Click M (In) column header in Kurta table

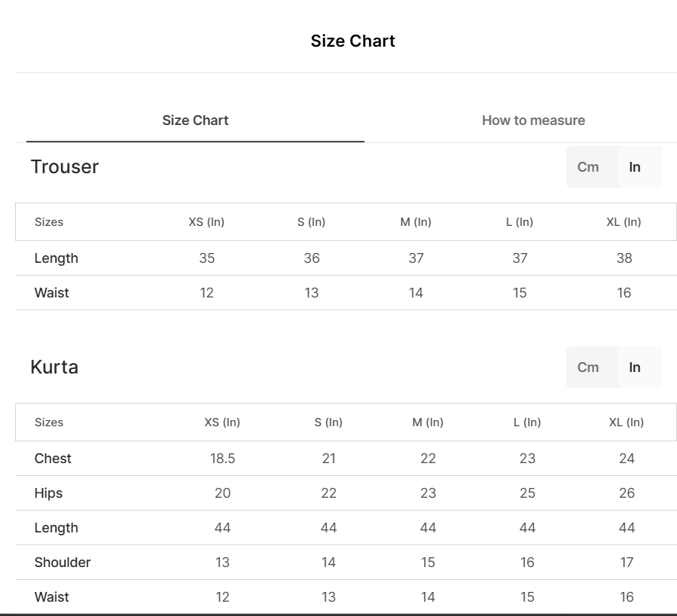(x=428, y=422)
